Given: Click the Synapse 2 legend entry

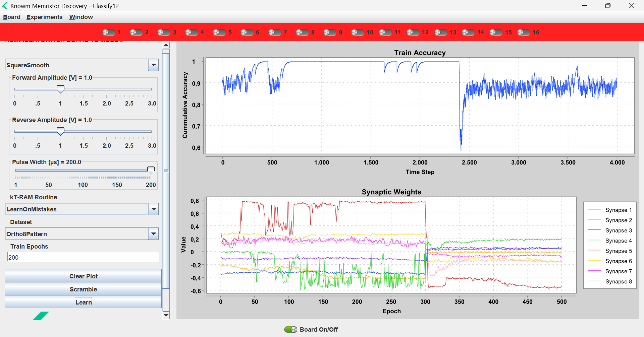Looking at the screenshot, I should click(610, 220).
